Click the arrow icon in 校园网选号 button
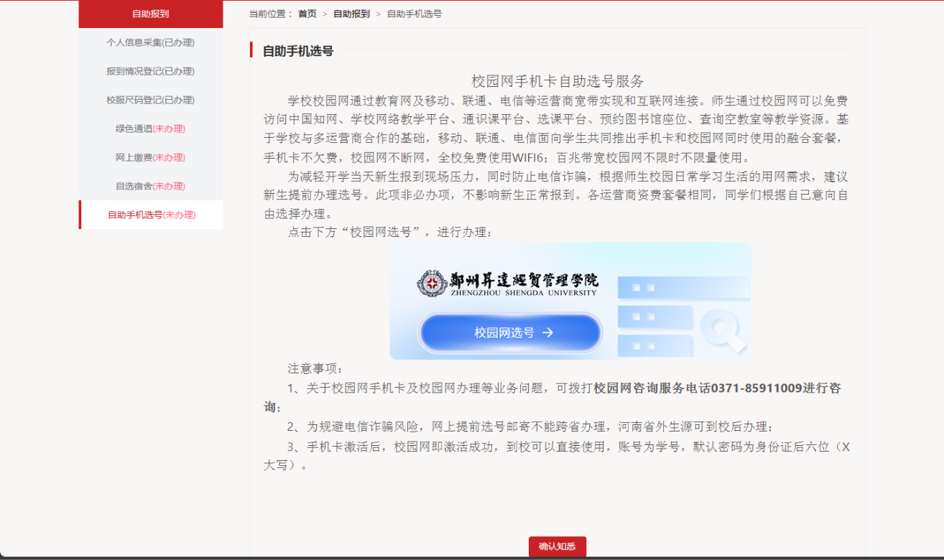Viewport: 944px width, 560px height. coord(547,332)
